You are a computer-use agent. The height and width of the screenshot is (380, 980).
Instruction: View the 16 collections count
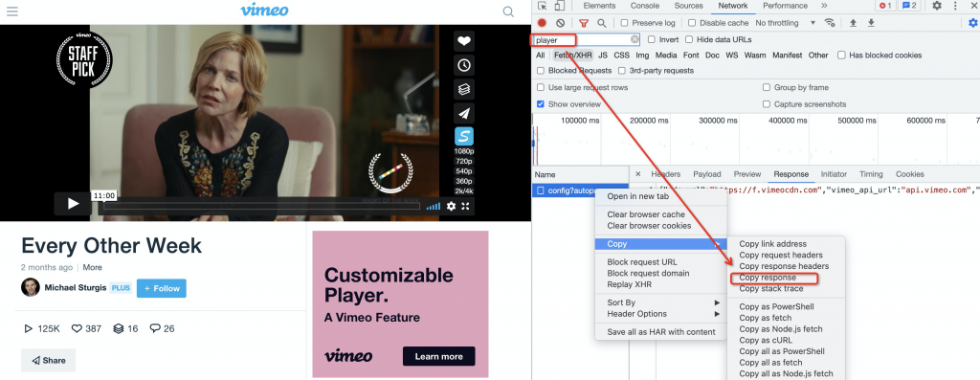[x=125, y=328]
